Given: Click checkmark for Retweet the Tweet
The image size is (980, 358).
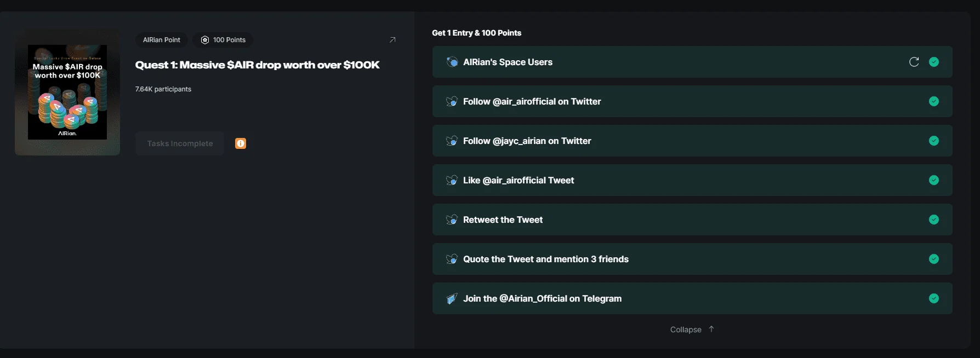Looking at the screenshot, I should (934, 220).
